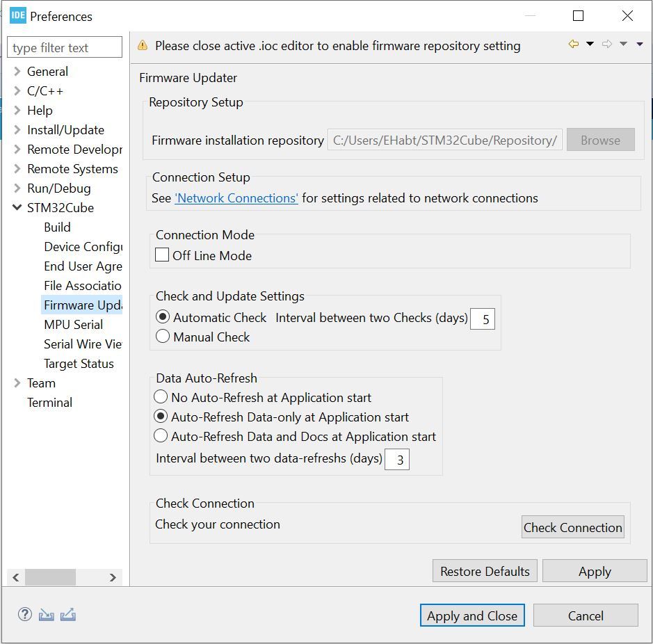The height and width of the screenshot is (644, 653).
Task: Click the Interval between two Checks days field
Action: click(x=483, y=319)
